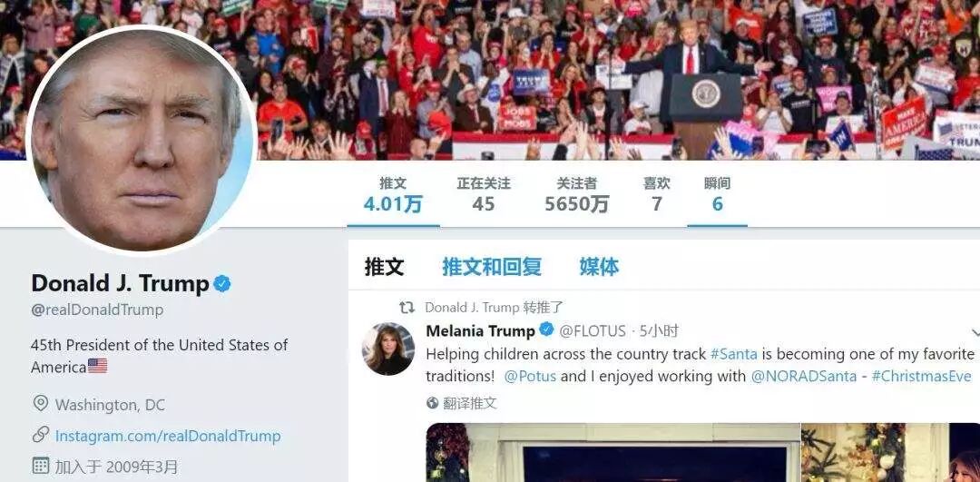Click the Instagram.com/realDonaldTrump link
Viewport: 980px width, 482px height.
168,436
